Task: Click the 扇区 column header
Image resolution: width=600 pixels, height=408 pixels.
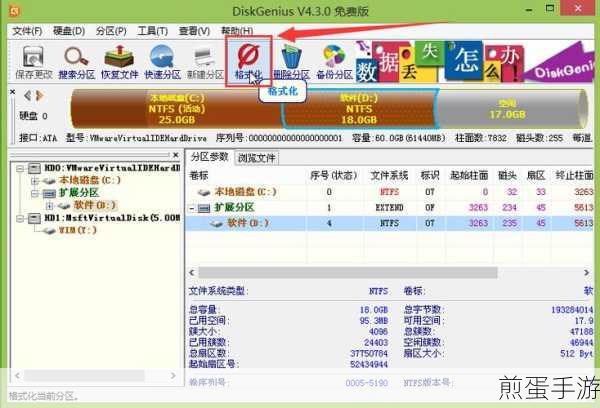Action: point(536,176)
